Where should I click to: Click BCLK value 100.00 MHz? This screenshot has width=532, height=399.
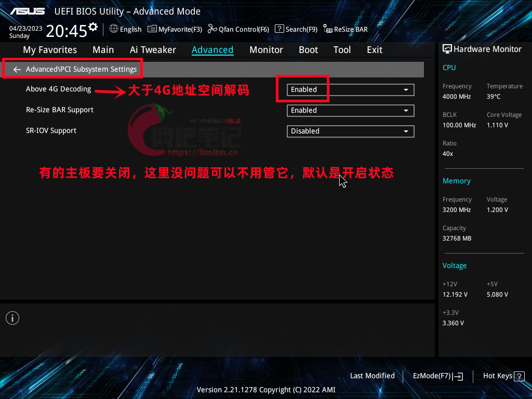[x=459, y=125]
